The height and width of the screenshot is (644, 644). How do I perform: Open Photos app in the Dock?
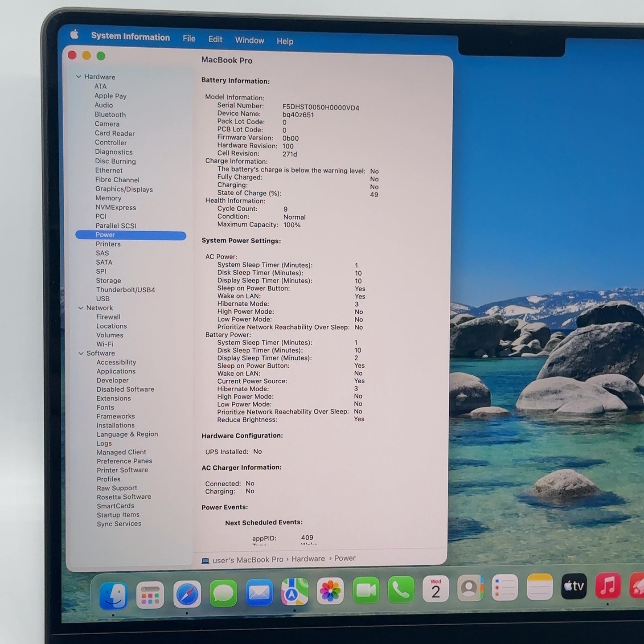tap(330, 591)
